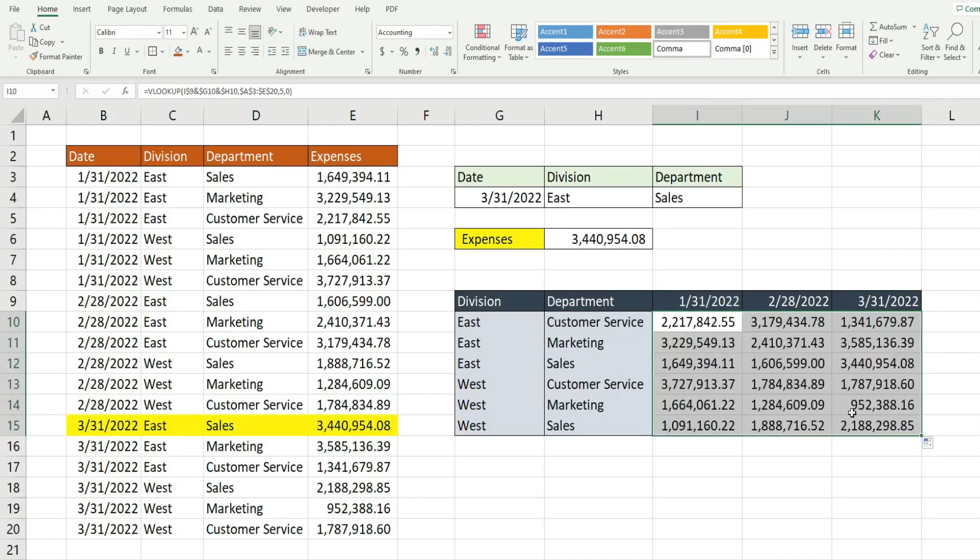Expand the cell Styles gallery More arrow
The height and width of the screenshot is (560, 980).
coord(774,52)
